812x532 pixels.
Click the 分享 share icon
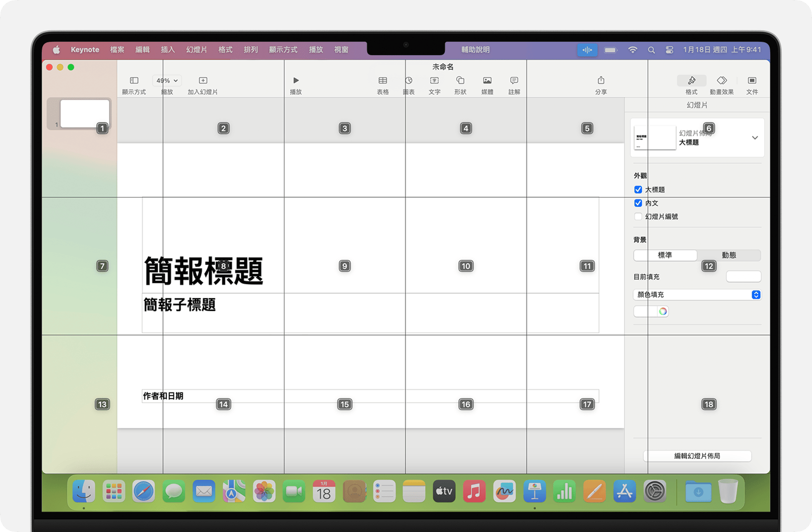pyautogui.click(x=601, y=81)
